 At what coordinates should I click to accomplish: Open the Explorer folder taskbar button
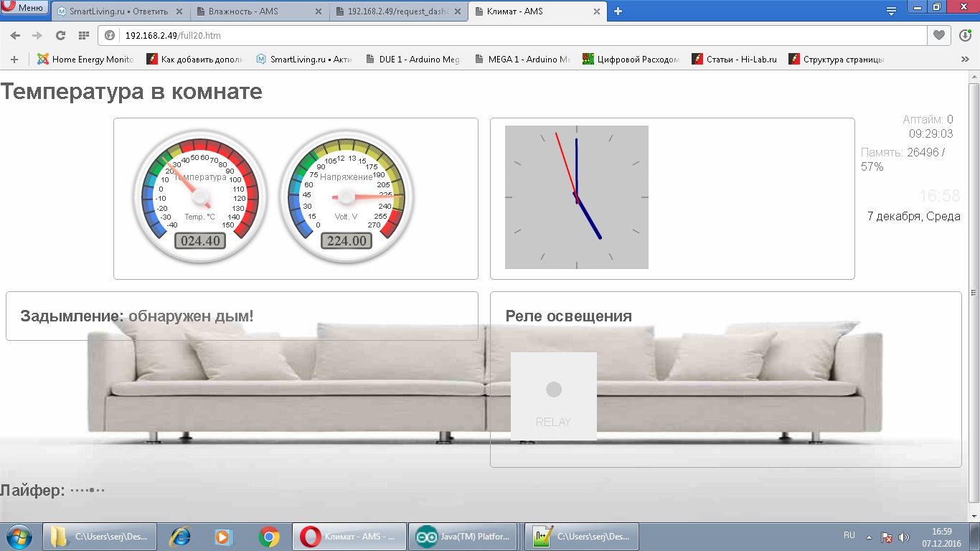100,537
